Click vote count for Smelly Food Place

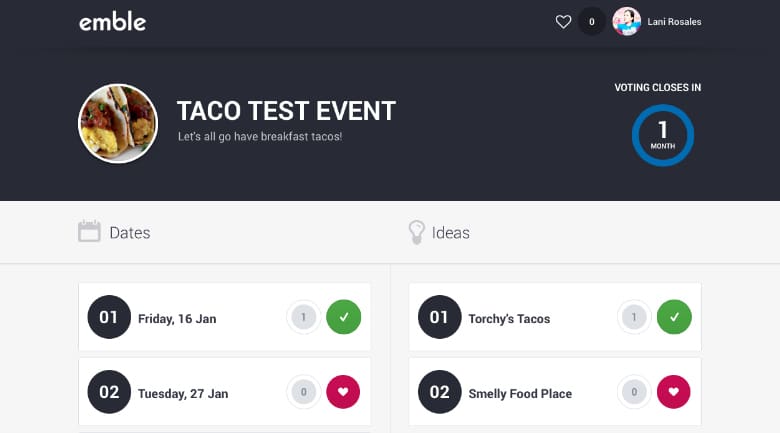click(634, 392)
